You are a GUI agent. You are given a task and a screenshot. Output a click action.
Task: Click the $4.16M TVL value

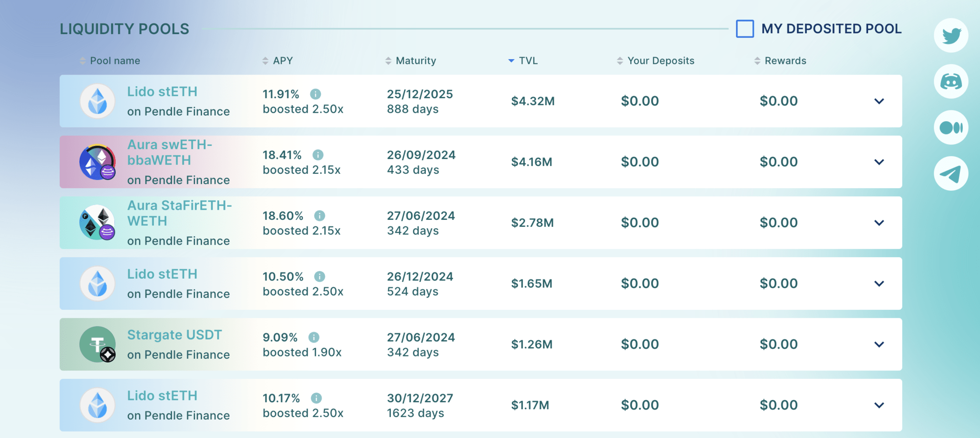(532, 162)
